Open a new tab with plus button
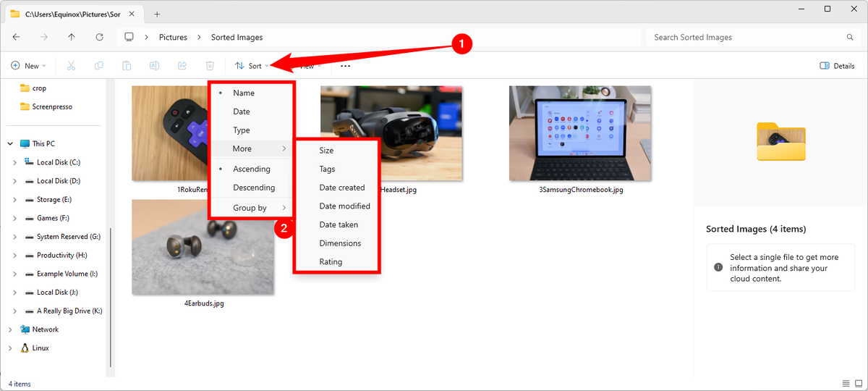The width and height of the screenshot is (868, 391). pyautogui.click(x=157, y=14)
